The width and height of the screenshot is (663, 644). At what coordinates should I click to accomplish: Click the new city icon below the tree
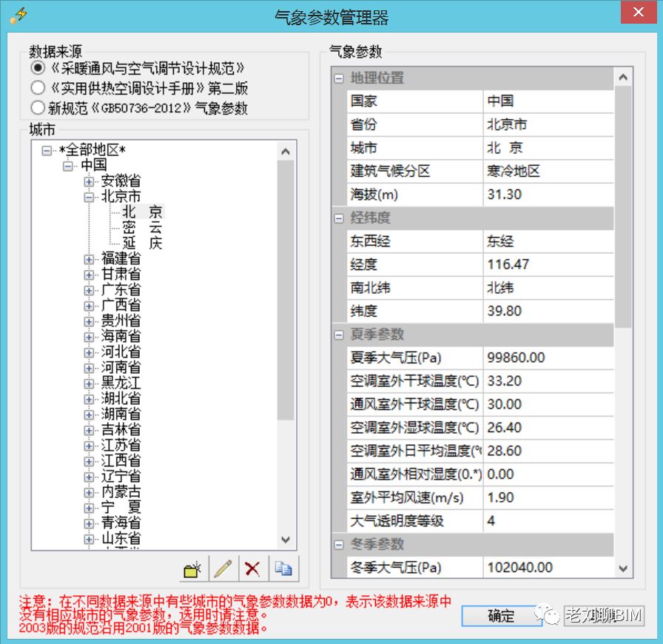[x=193, y=569]
